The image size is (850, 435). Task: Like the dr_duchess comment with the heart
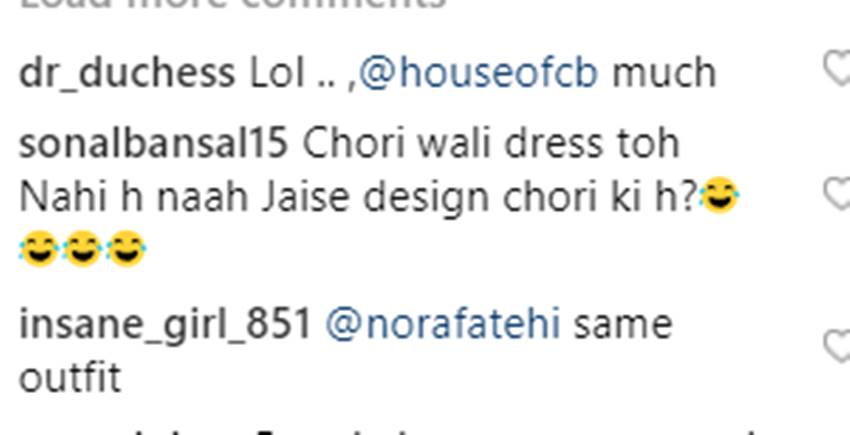(x=838, y=68)
